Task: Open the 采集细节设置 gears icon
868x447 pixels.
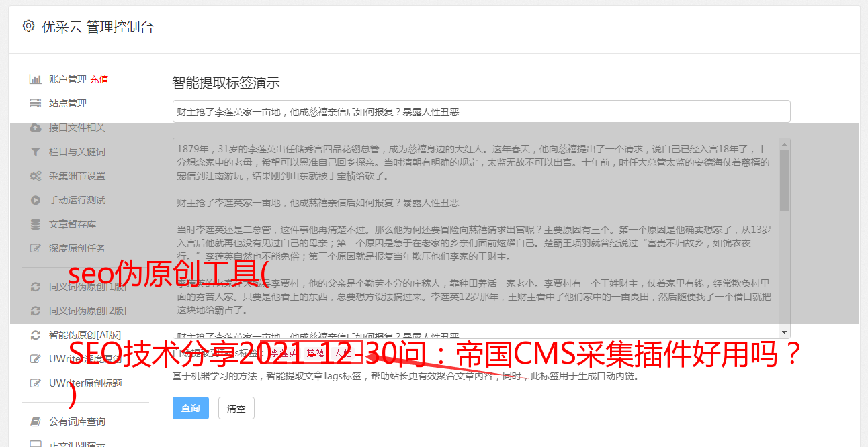Action: (x=36, y=176)
